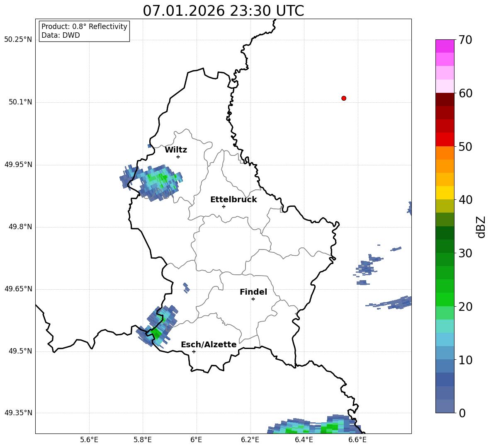Click the 50 colorbar tick label
This screenshot has width=491, height=448.
point(465,146)
